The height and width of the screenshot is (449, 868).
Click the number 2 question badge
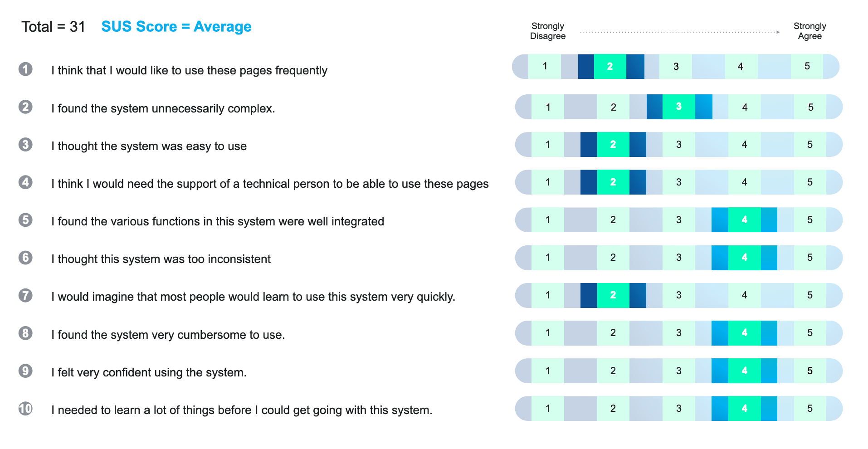(25, 107)
